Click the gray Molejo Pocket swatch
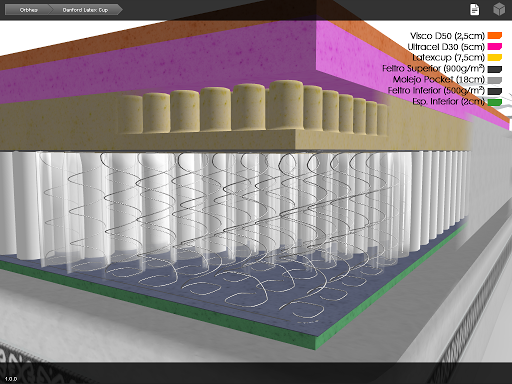512x384 pixels. coord(495,80)
